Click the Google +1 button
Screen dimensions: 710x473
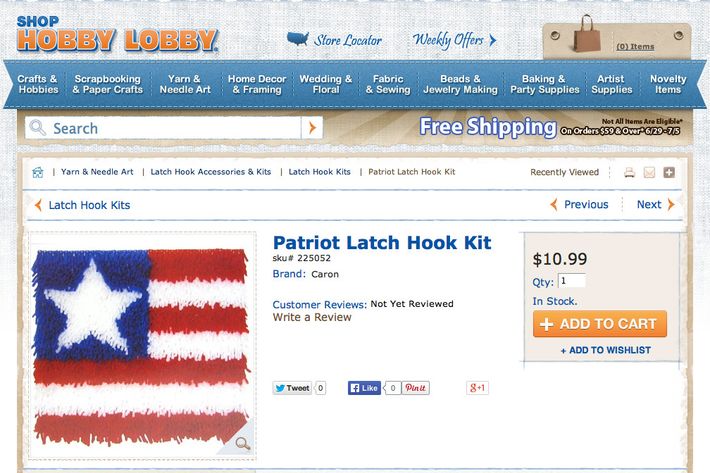(x=477, y=388)
